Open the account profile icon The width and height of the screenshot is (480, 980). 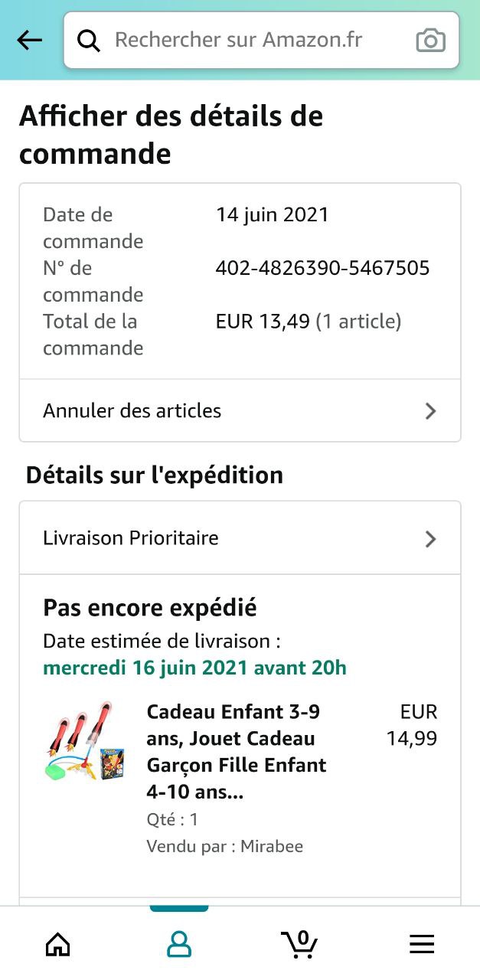[x=179, y=944]
